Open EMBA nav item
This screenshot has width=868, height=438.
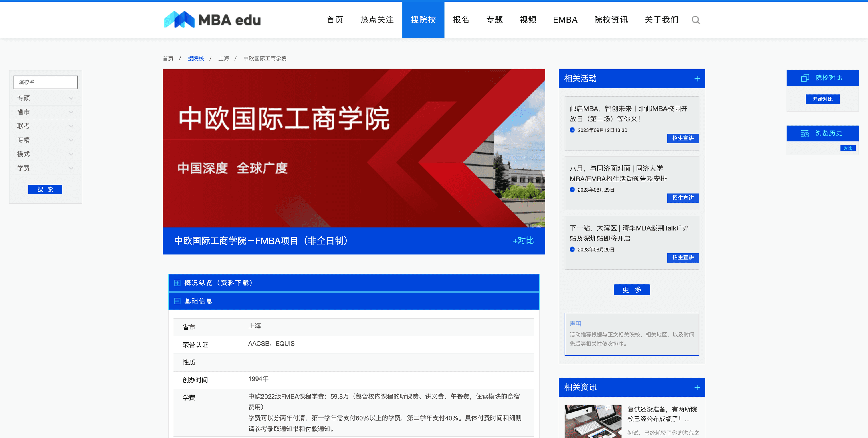tap(565, 20)
